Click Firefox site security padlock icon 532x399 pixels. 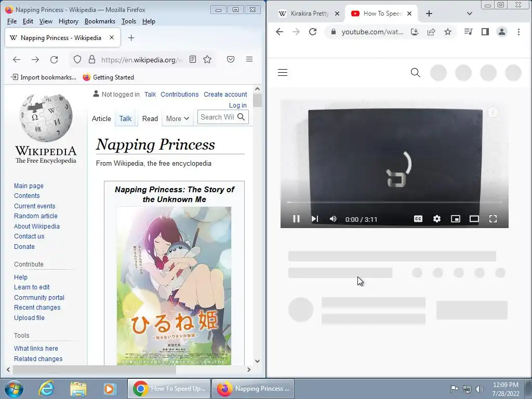pyautogui.click(x=91, y=60)
